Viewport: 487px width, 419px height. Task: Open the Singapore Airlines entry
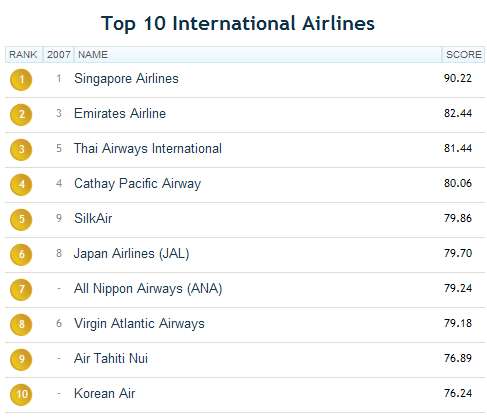(x=126, y=79)
